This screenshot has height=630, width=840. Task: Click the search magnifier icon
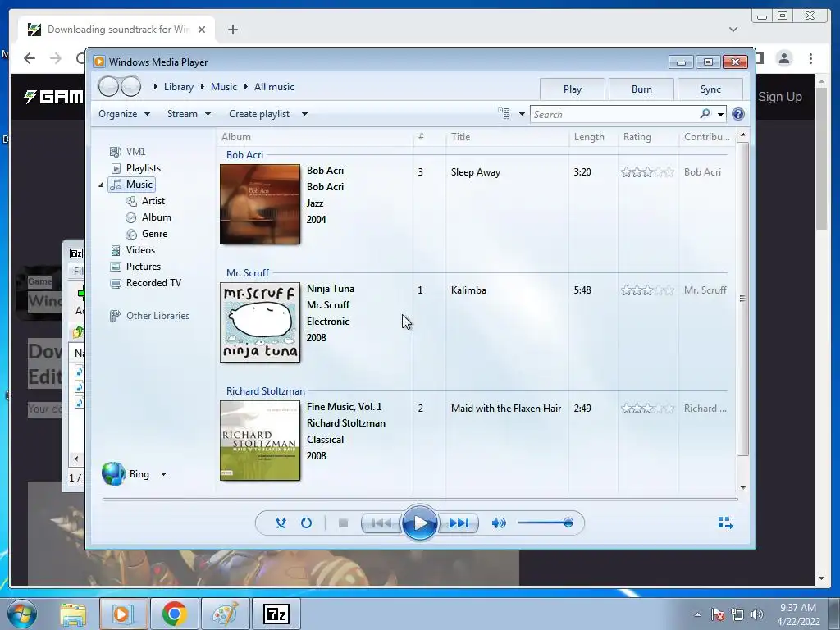click(705, 114)
